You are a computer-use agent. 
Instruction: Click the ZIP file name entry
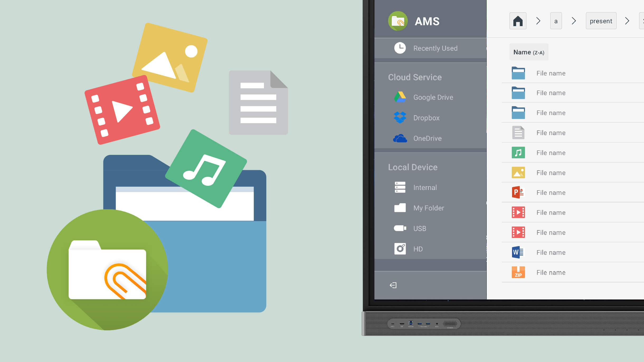coord(551,272)
